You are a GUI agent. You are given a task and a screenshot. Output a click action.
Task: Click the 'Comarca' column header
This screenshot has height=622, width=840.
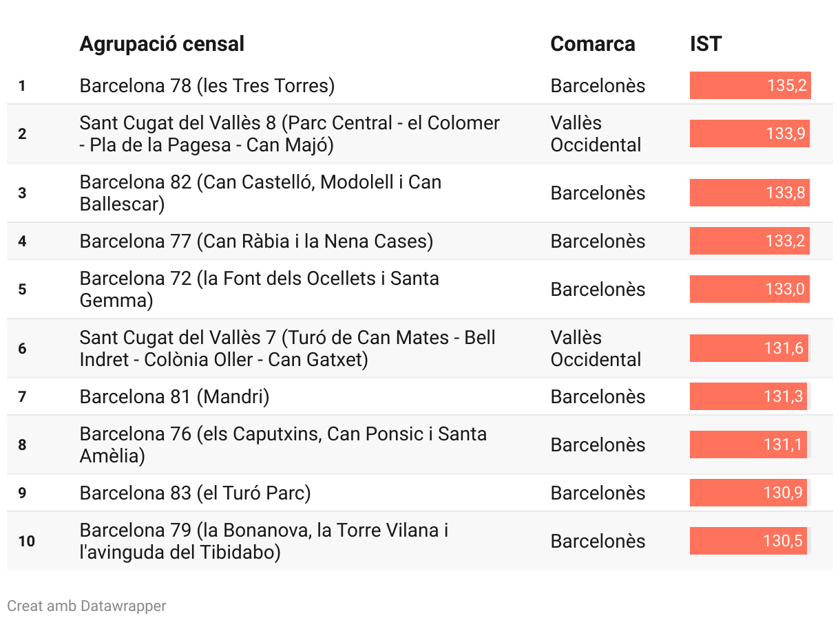tap(592, 44)
